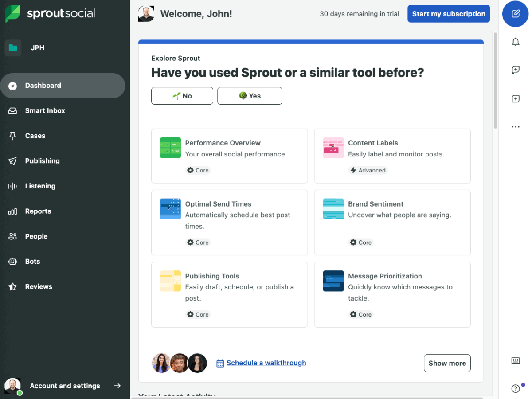This screenshot has height=399, width=532.
Task: Click Start my subscription
Action: point(448,14)
